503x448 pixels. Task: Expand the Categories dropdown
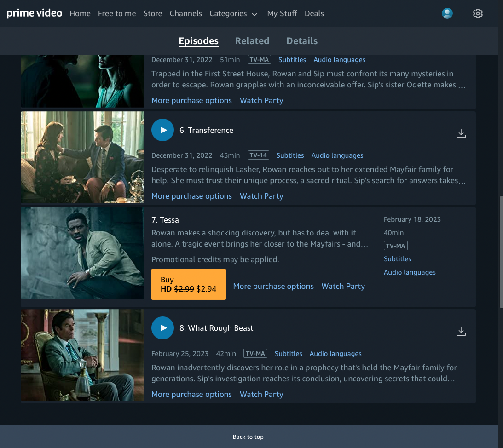(233, 14)
